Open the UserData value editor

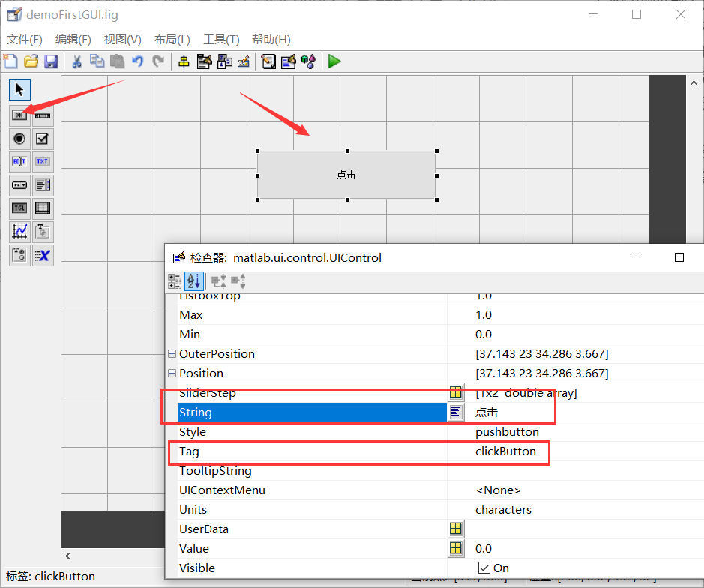click(457, 529)
